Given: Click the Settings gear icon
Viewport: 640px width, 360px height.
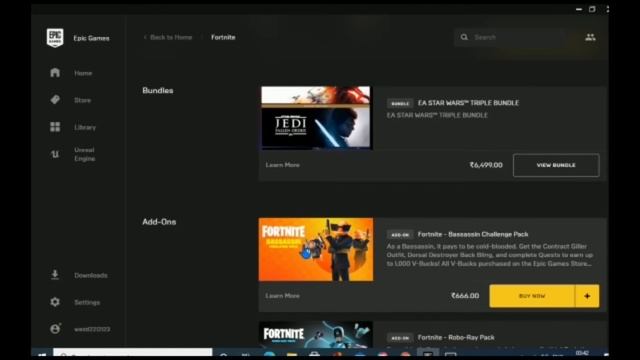Looking at the screenshot, I should point(55,302).
